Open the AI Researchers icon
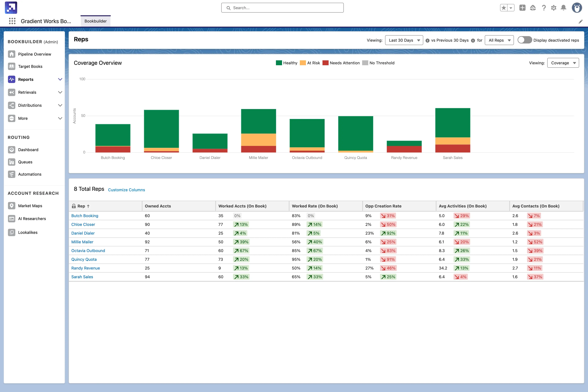This screenshot has height=392, width=588. click(x=11, y=219)
